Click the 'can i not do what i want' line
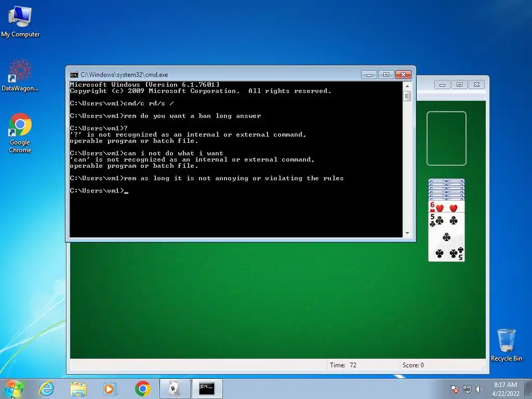The height and width of the screenshot is (399, 532). [147, 153]
